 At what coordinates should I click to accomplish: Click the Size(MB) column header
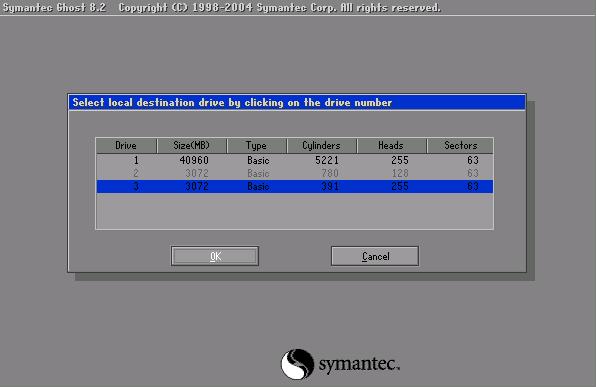192,146
